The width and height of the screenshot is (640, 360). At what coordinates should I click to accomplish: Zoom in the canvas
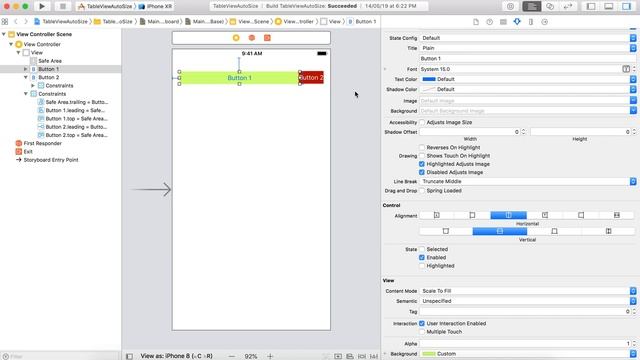pyautogui.click(x=270, y=356)
